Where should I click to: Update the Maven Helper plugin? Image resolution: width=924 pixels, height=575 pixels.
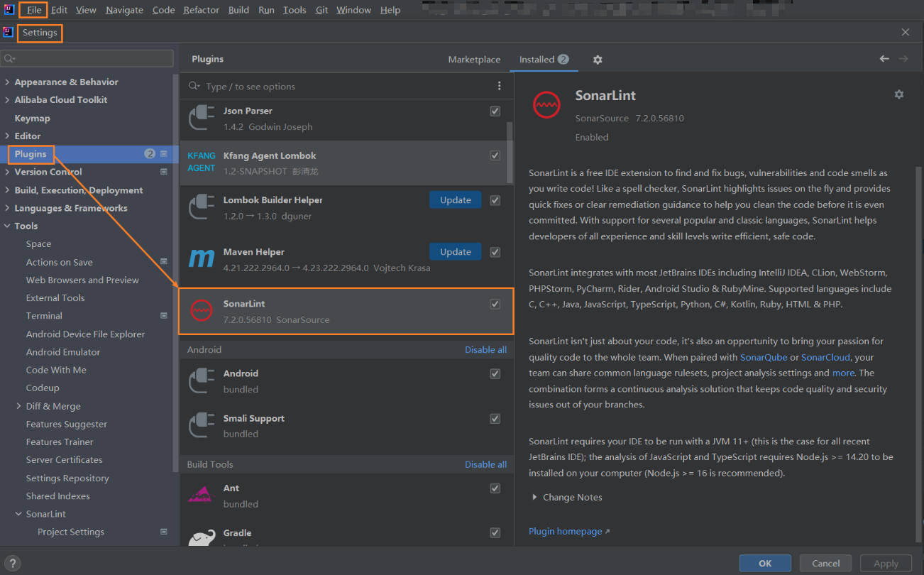pos(455,251)
